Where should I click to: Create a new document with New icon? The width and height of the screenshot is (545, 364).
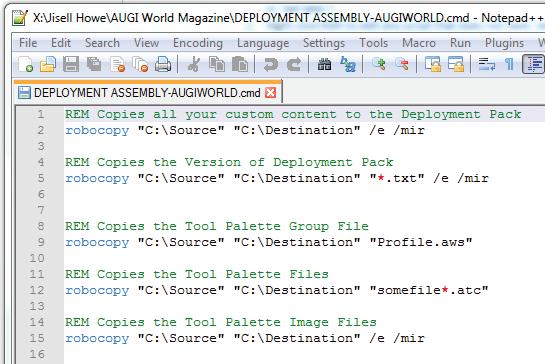(x=26, y=64)
